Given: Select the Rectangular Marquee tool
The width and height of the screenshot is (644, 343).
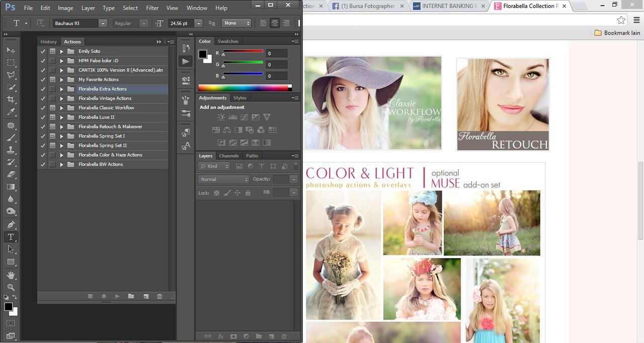Looking at the screenshot, I should point(11,63).
